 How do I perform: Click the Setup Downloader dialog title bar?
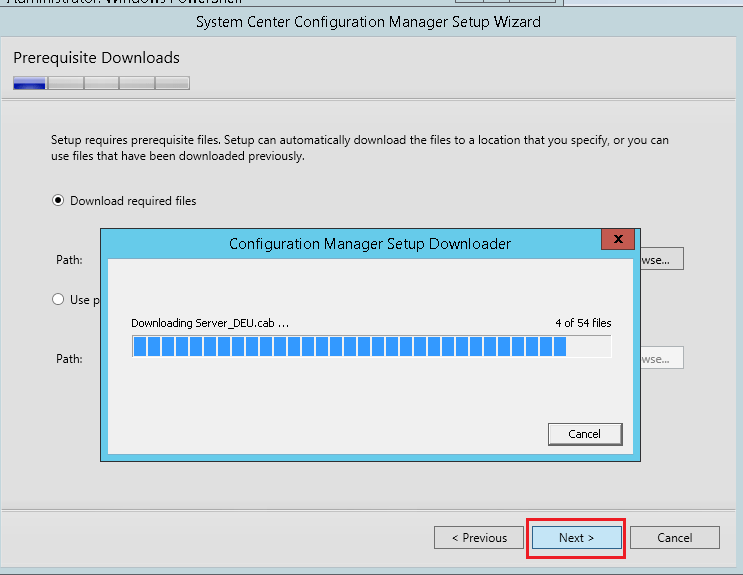(370, 243)
